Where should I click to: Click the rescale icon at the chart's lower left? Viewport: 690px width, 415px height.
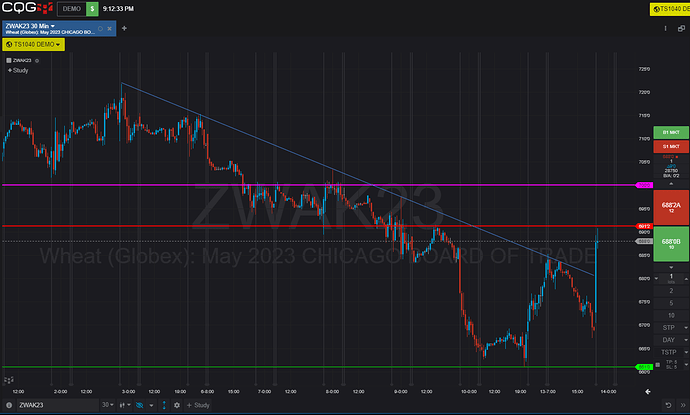click(x=9, y=380)
